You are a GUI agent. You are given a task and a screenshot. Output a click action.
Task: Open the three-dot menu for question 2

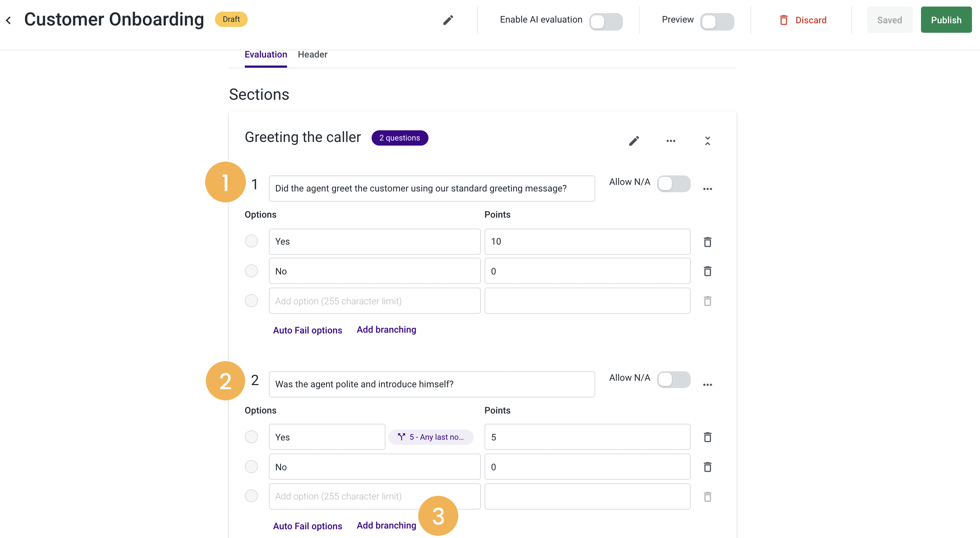pos(707,385)
